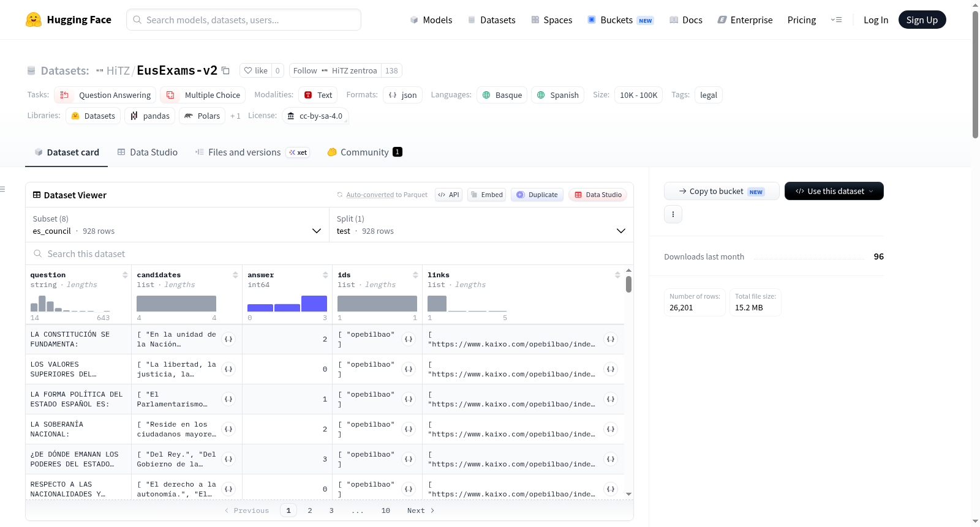This screenshot has height=527, width=980.
Task: Go to Spaces in top navigation
Action: pos(551,20)
